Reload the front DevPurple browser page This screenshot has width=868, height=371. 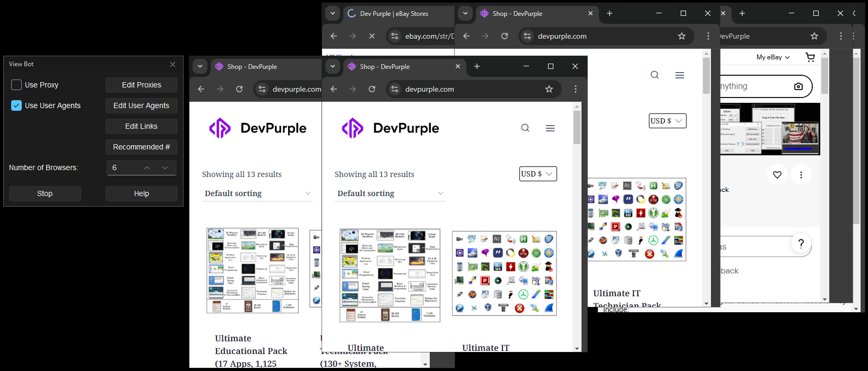[372, 89]
